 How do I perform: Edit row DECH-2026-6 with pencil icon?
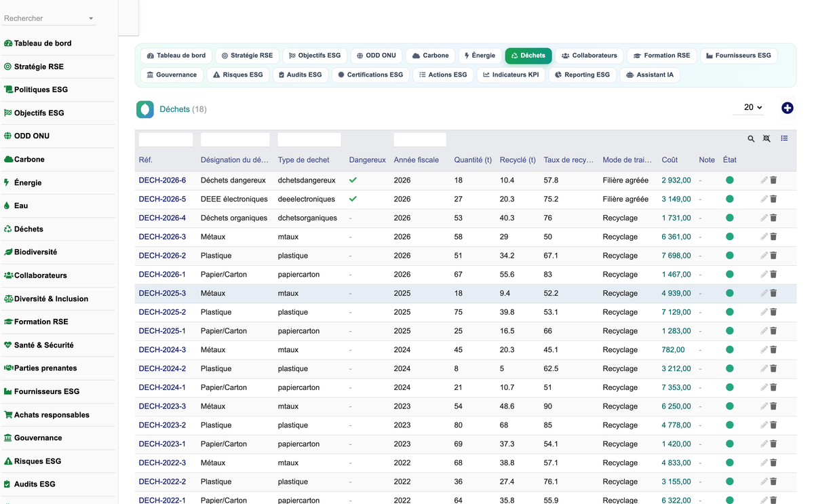[764, 180]
